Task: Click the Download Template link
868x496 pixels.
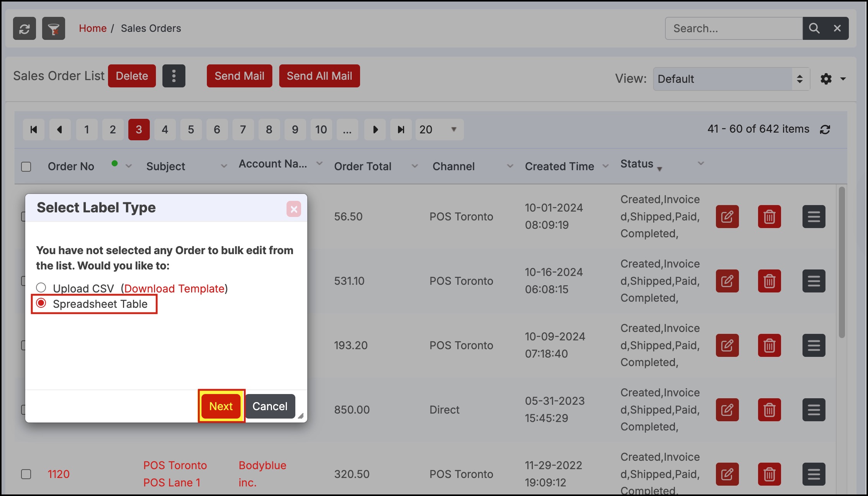Action: pyautogui.click(x=174, y=289)
